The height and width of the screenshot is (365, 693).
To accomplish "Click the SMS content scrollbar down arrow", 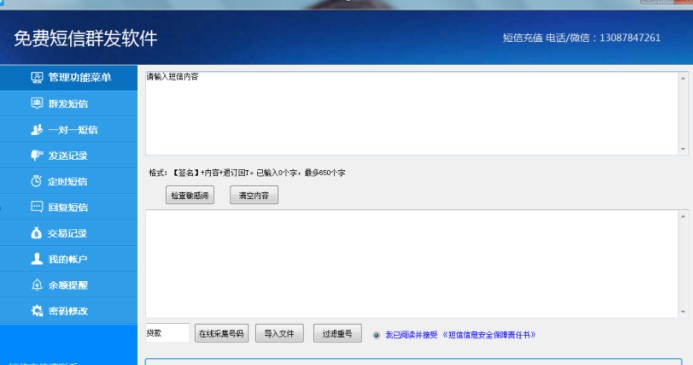I will click(x=683, y=149).
